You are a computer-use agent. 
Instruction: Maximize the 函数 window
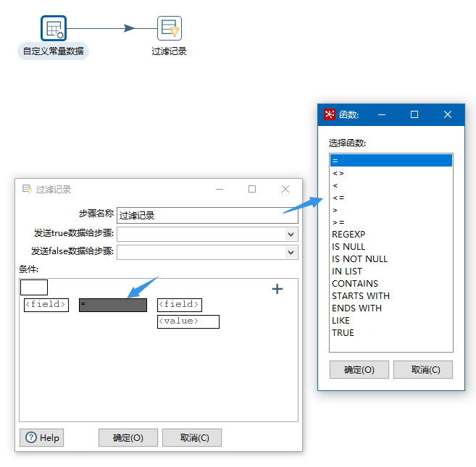(x=414, y=114)
